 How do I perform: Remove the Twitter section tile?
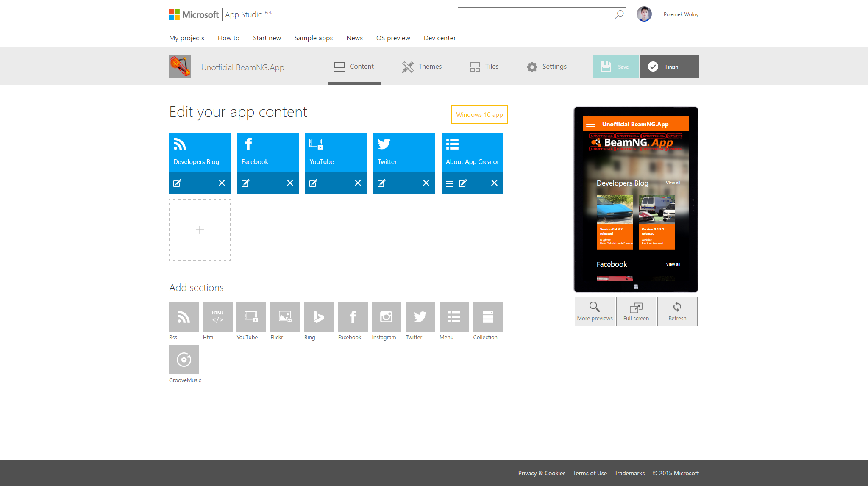click(x=426, y=183)
